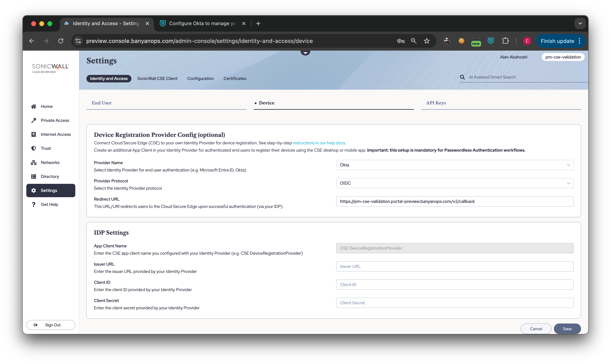Select the SonicWall CSE Client menu item
Viewport: 611px width, 364px height.
point(157,79)
